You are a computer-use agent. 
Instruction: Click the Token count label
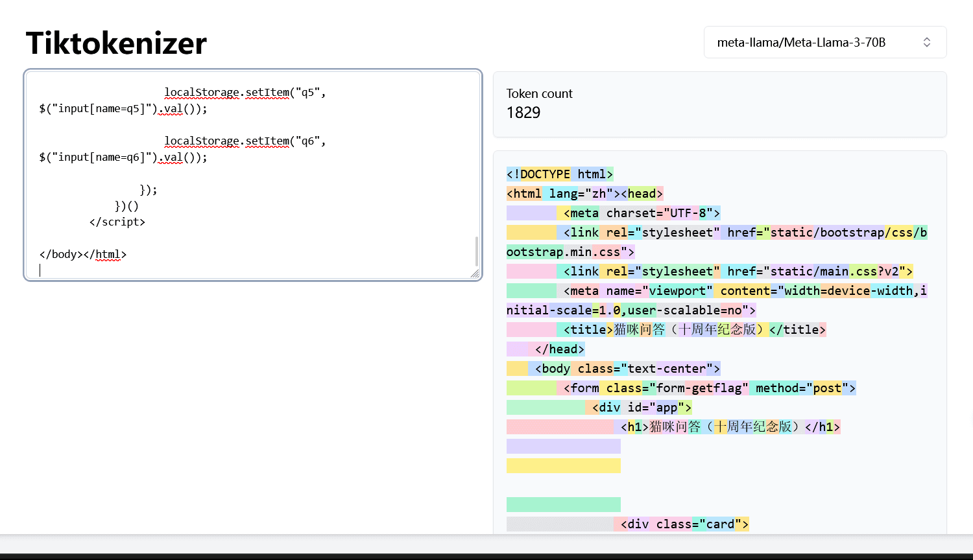point(539,93)
